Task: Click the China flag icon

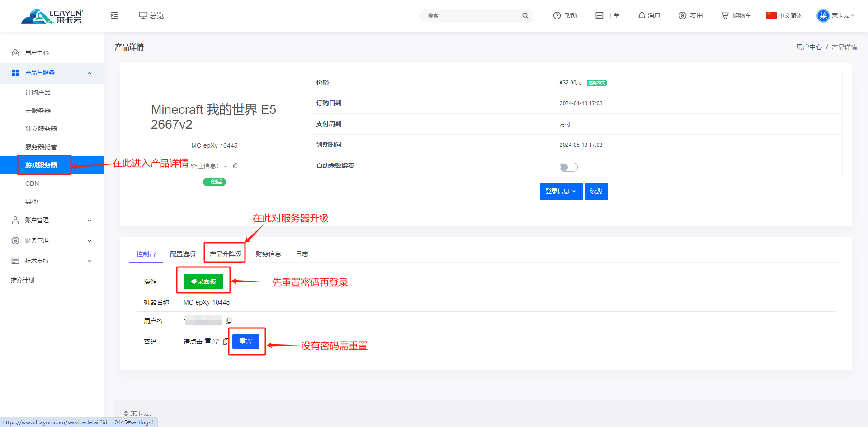Action: click(771, 15)
